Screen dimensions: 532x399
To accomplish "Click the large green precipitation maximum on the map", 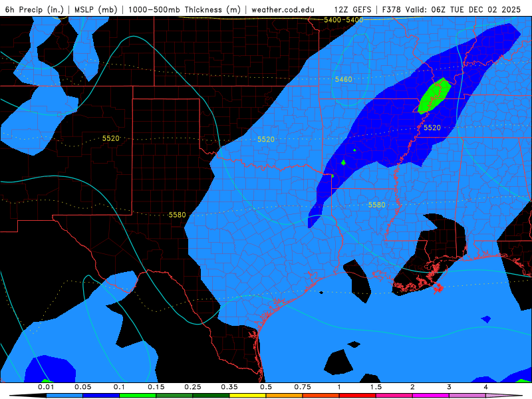I will coord(435,95).
